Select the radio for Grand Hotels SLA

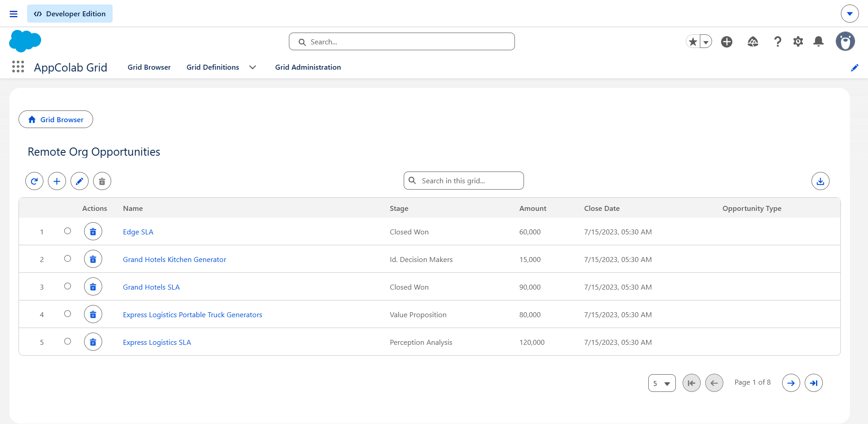pyautogui.click(x=67, y=286)
